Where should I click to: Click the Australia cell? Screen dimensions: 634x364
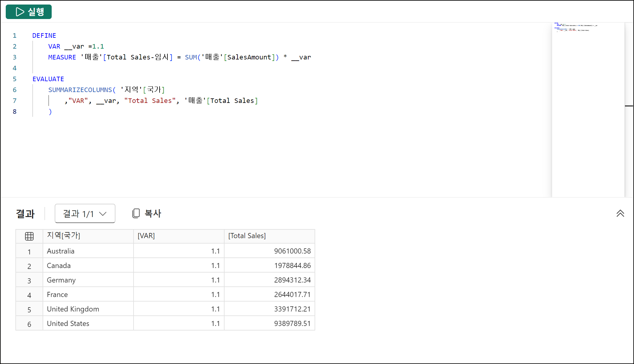pyautogui.click(x=60, y=251)
